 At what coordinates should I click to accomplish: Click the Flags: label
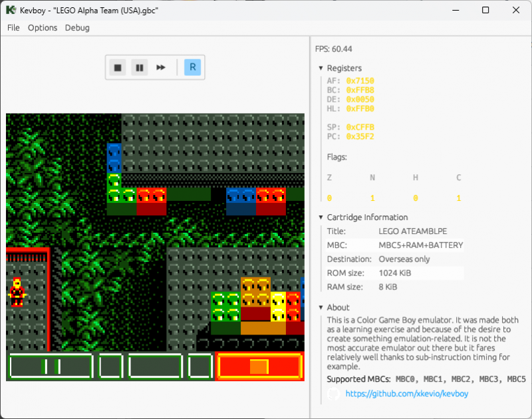click(337, 157)
